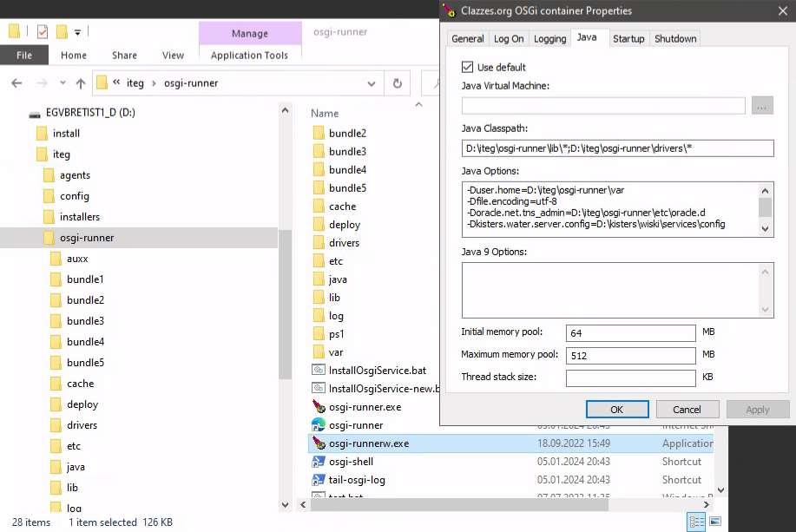
Task: Select the InstallOsgiService.bat script
Action: click(x=370, y=370)
